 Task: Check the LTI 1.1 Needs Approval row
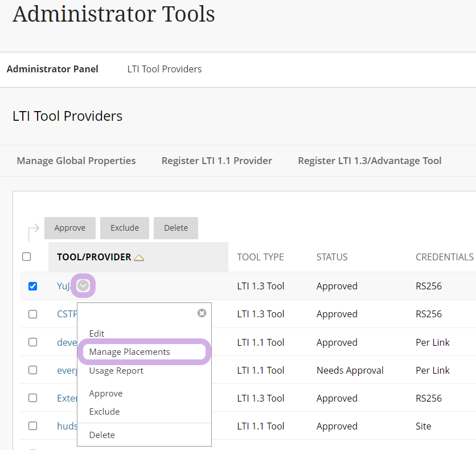tap(33, 370)
